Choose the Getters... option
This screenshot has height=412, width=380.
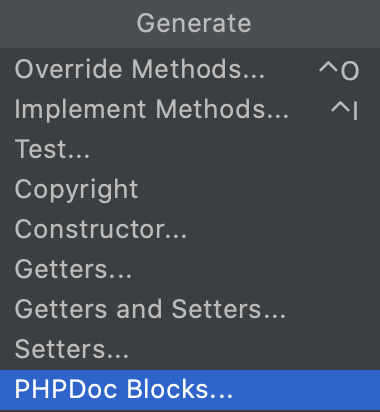(190, 270)
